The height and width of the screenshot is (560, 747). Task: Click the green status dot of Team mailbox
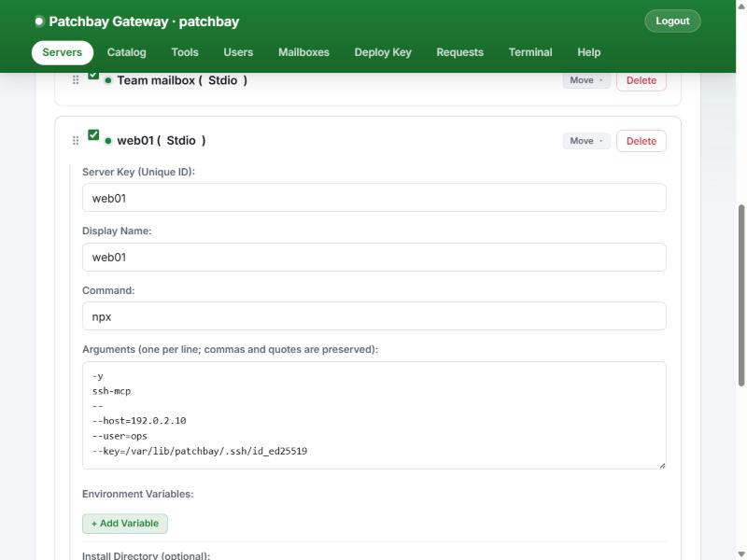coord(108,80)
